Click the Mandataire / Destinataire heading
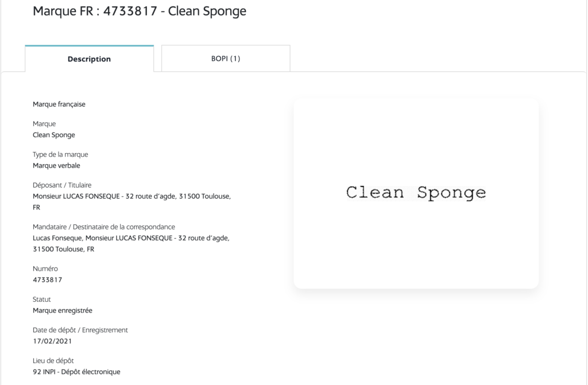Image resolution: width=588 pixels, height=385 pixels. (x=104, y=226)
